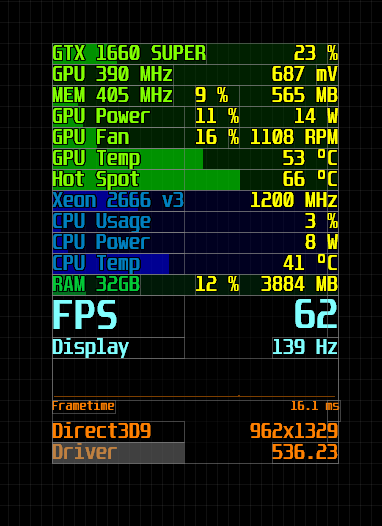Select the GPU Temp label
The image size is (382, 526).
(x=97, y=159)
